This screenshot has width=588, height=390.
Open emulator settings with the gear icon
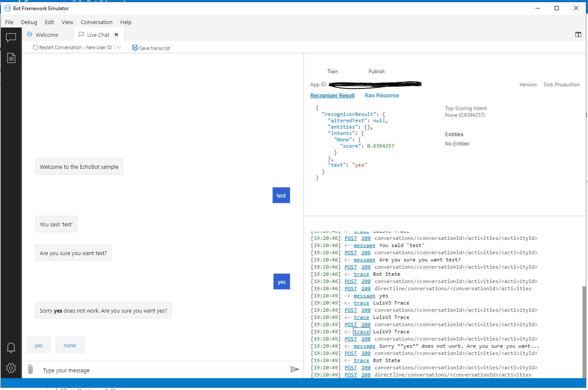point(11,368)
